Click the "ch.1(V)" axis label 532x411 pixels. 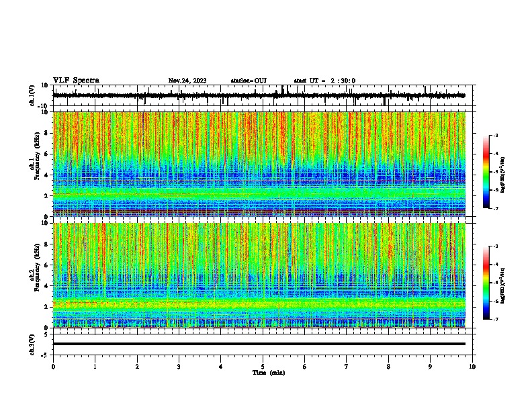(32, 95)
